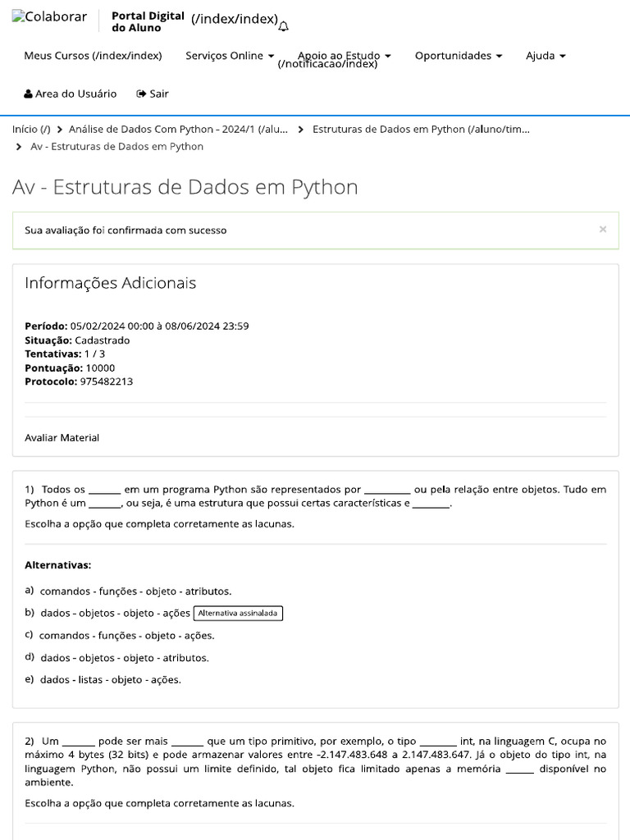The image size is (630, 840).
Task: Open the Serviços Online dropdown menu
Action: (x=230, y=56)
